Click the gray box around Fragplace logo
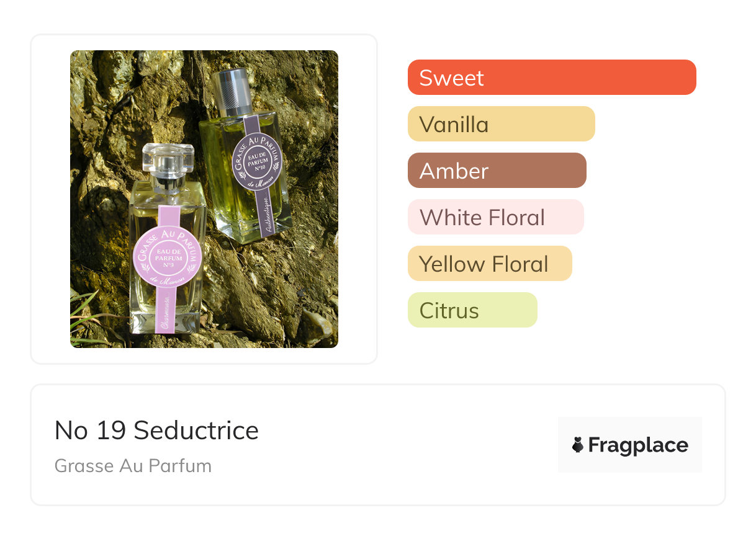 click(x=630, y=445)
